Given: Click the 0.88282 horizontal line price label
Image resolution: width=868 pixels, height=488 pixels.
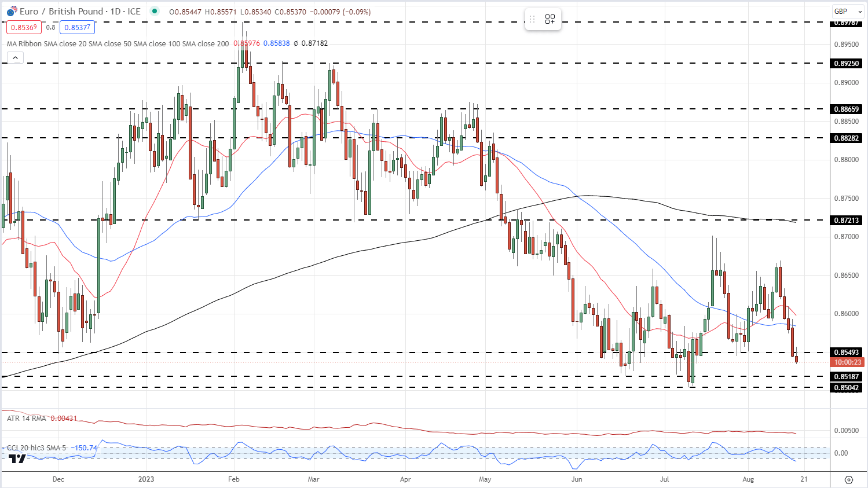Looking at the screenshot, I should pos(847,138).
